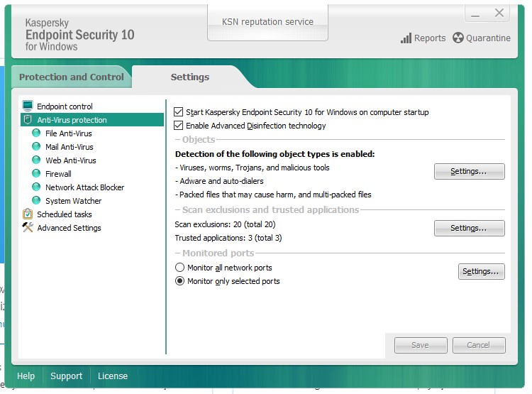Open System Watcher section
Image resolution: width=532 pixels, height=394 pixels.
[x=73, y=201]
